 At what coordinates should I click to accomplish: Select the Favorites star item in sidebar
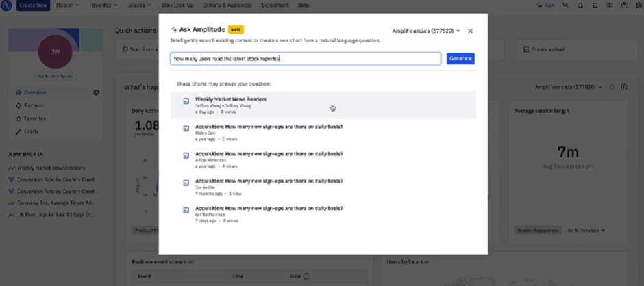pos(32,118)
